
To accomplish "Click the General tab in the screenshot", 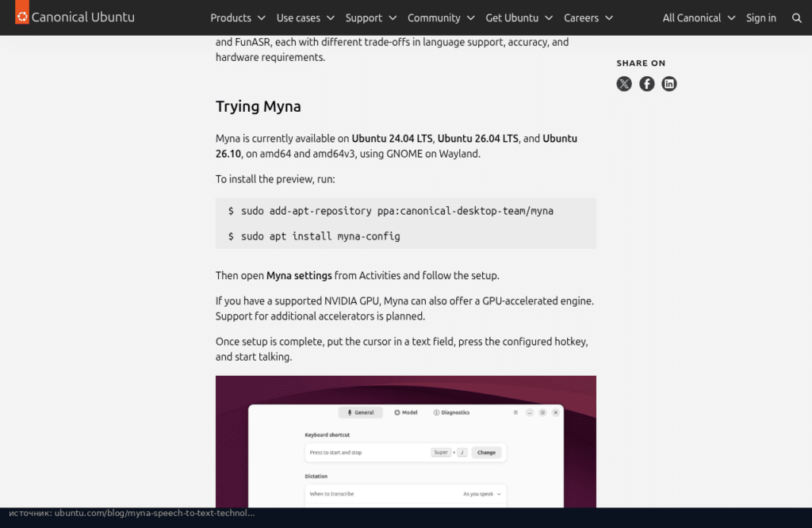I will point(361,412).
